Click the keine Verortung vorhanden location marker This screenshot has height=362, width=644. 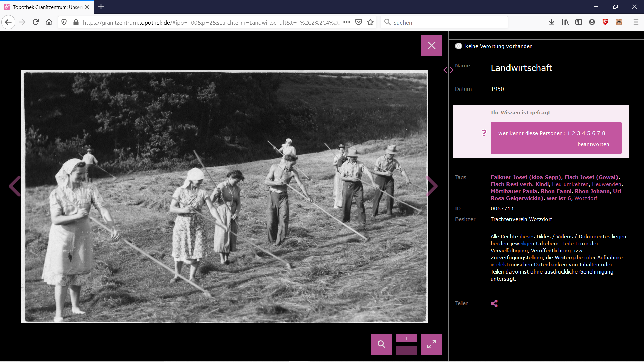tap(459, 46)
